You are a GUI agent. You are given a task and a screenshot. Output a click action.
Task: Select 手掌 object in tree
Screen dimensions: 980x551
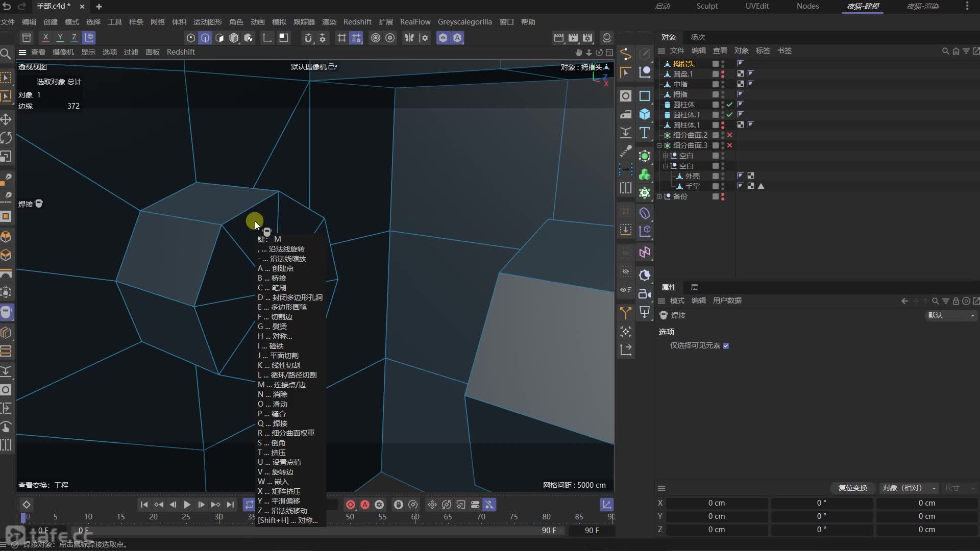pos(693,186)
